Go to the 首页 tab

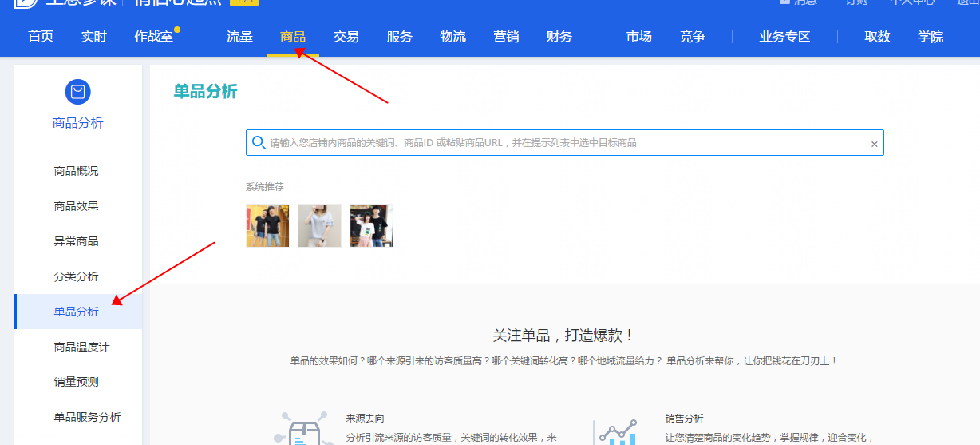click(41, 37)
